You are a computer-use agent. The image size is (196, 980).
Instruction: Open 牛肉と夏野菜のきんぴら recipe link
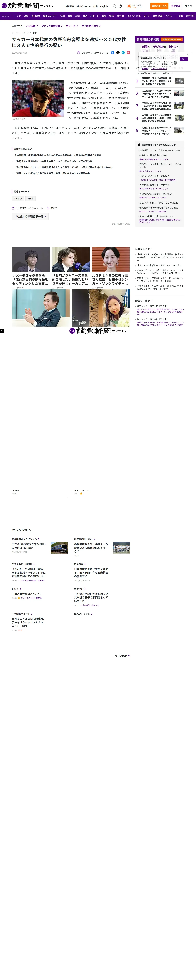(26, 594)
